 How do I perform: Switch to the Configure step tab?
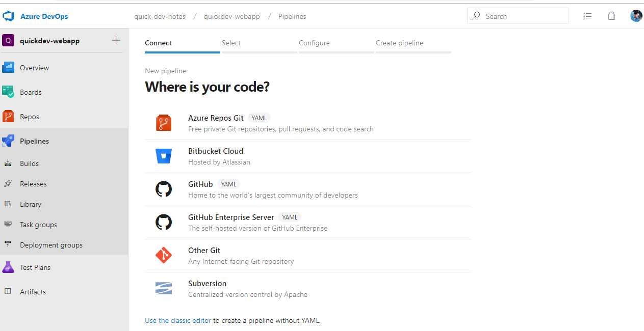point(337,44)
